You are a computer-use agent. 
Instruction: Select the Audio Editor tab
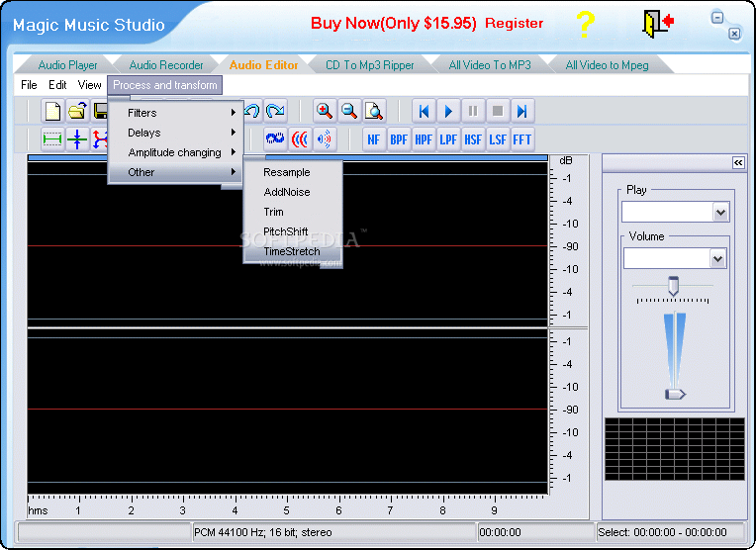click(x=263, y=65)
